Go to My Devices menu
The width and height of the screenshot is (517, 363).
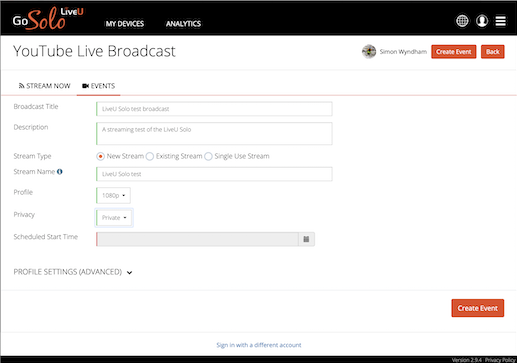click(125, 24)
